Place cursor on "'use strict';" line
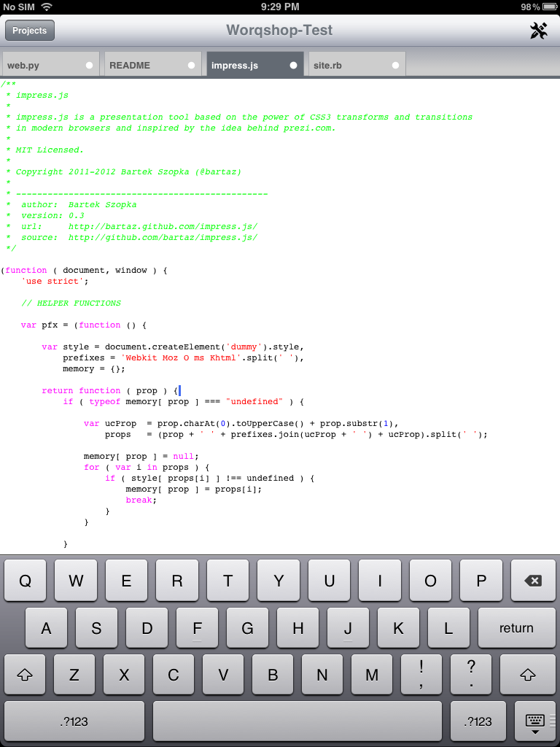This screenshot has width=560, height=747. point(55,281)
